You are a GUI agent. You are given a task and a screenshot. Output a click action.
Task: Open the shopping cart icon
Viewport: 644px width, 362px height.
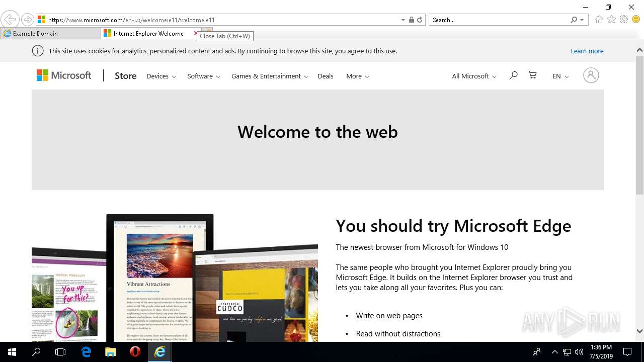point(532,75)
